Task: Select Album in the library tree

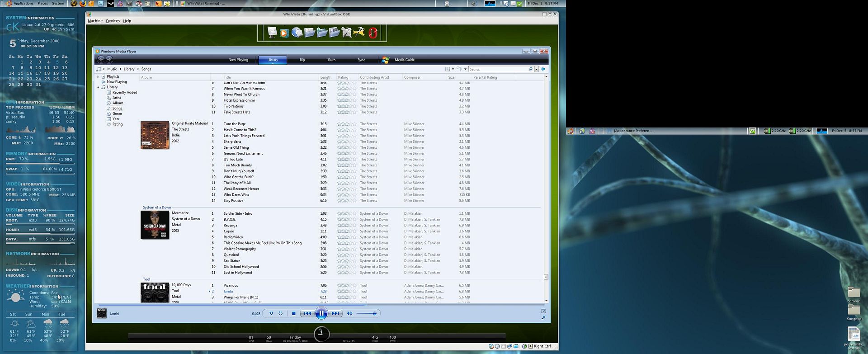Action: [x=118, y=103]
